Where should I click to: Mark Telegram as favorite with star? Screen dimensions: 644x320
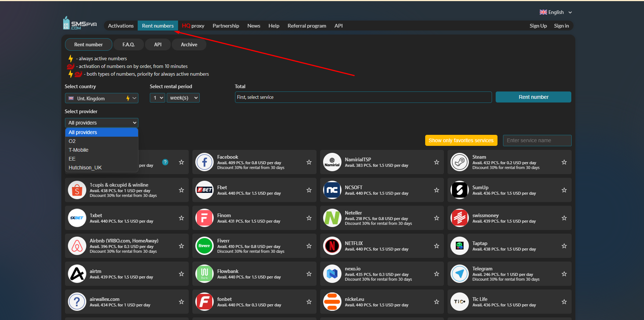click(564, 274)
